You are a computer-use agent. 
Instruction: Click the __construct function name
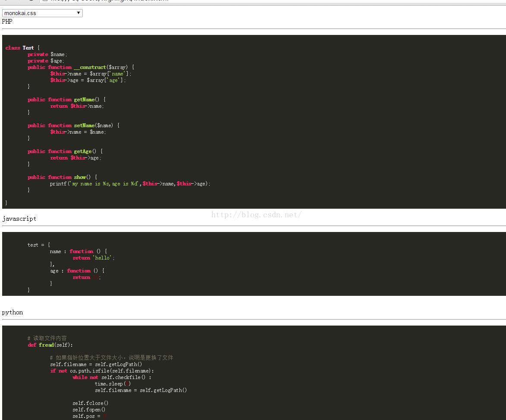pos(90,67)
